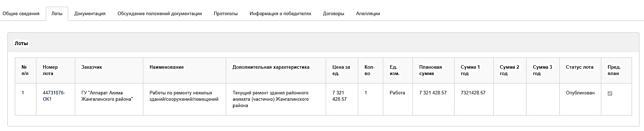644x131 pixels.
Task: Open Информация о победителях tab
Action: point(281,14)
